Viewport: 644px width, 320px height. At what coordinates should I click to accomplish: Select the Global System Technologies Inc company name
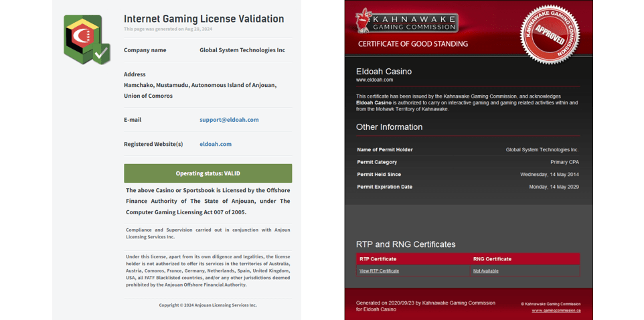coord(242,50)
